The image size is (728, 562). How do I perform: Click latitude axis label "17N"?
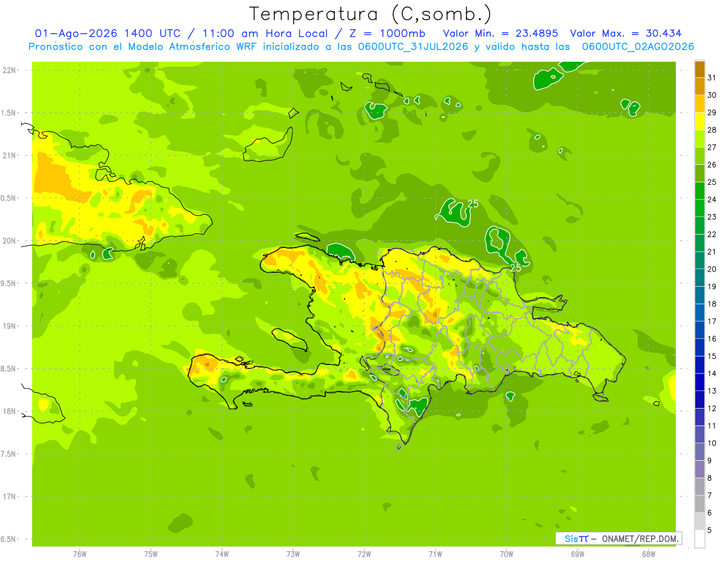click(10, 497)
